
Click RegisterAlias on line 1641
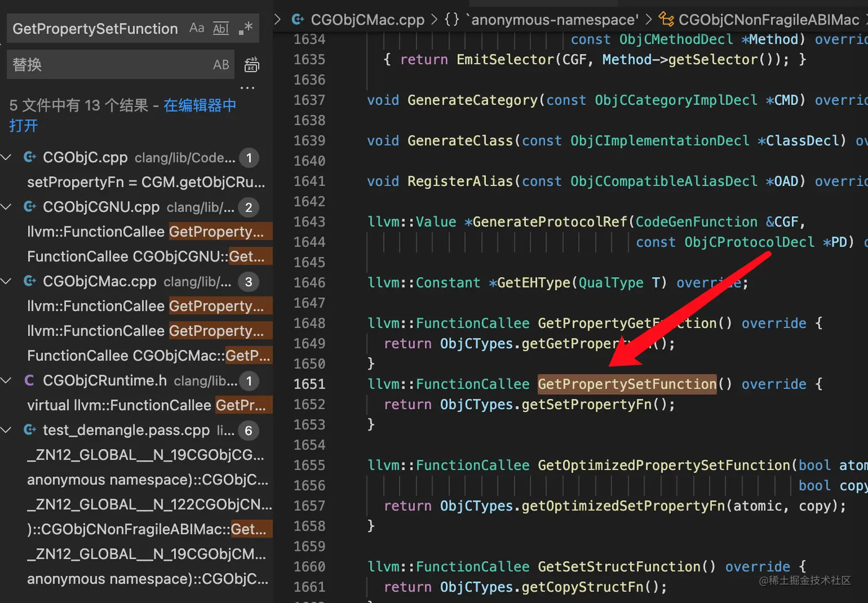[460, 181]
